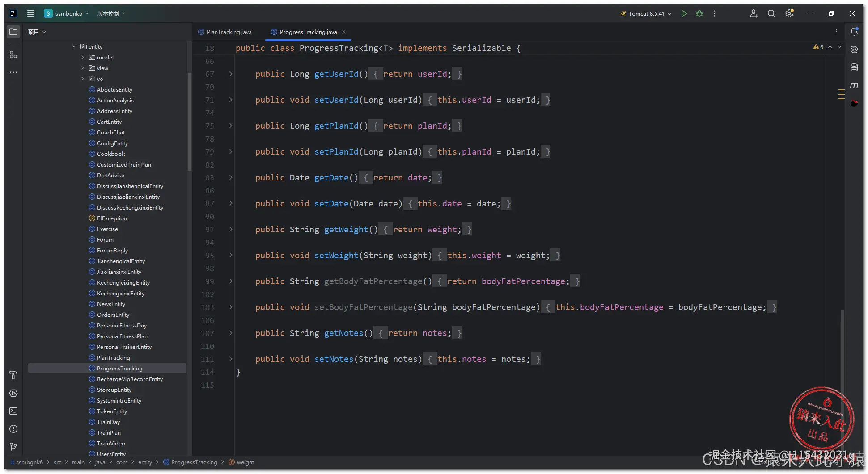
Task: Open Cookbook class in tree
Action: click(111, 154)
